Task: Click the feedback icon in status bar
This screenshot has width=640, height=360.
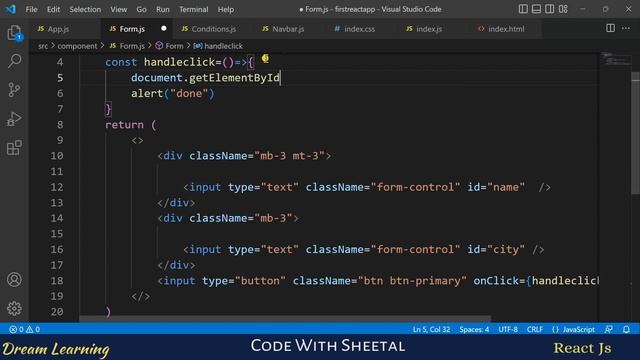Action: point(609,329)
